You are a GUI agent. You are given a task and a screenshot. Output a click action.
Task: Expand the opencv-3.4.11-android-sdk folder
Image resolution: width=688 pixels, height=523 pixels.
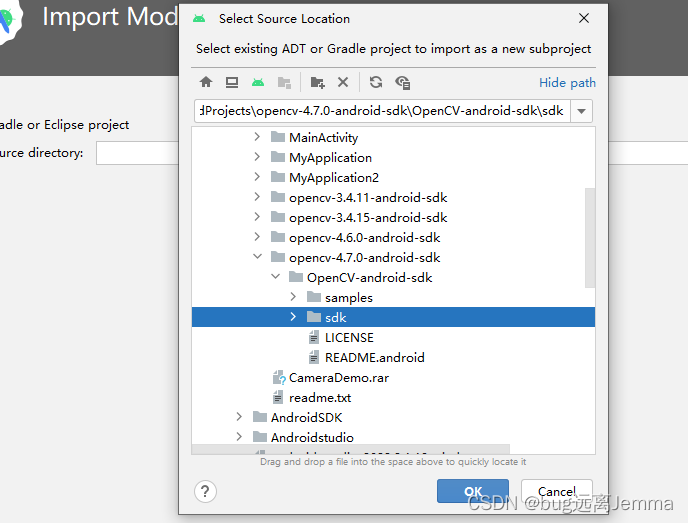click(257, 197)
